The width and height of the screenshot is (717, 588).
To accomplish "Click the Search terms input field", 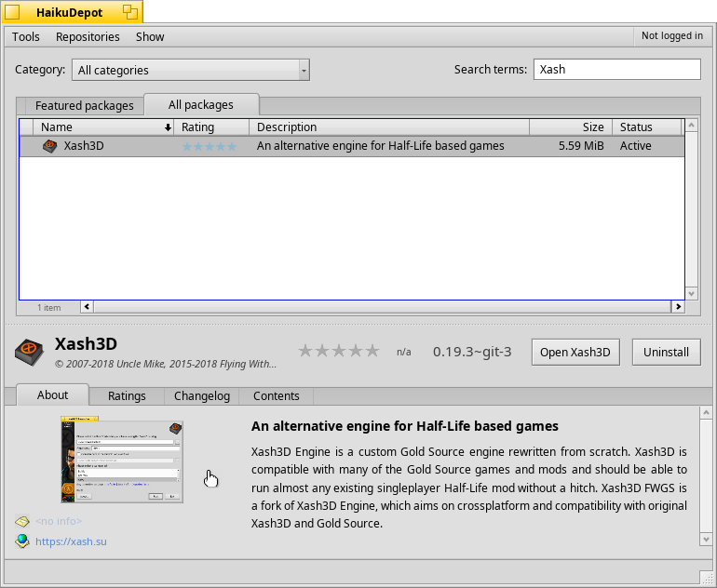I will pos(616,70).
